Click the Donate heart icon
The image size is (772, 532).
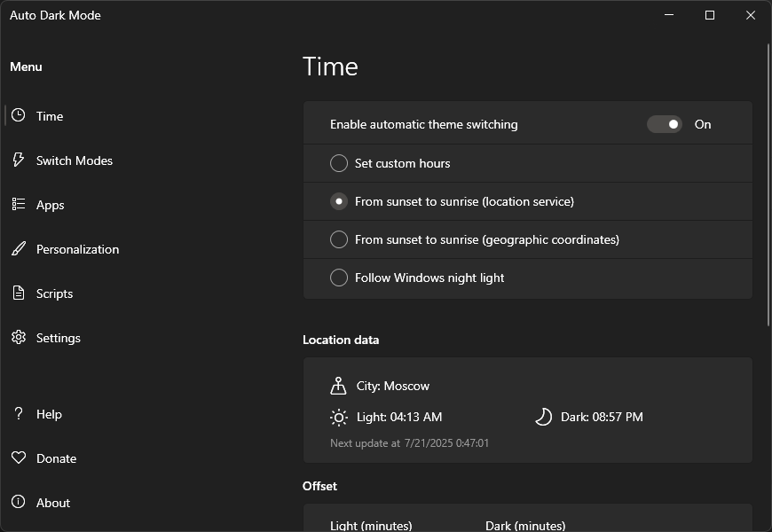click(18, 458)
